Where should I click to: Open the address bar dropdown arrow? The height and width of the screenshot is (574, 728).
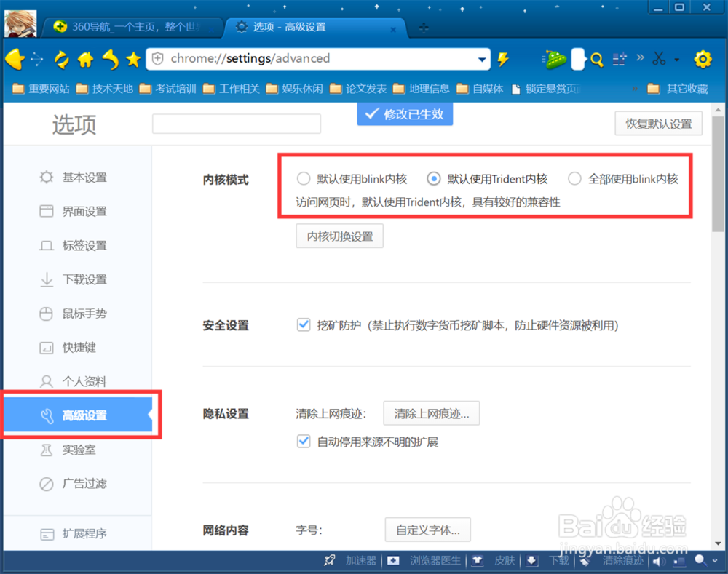pyautogui.click(x=482, y=60)
